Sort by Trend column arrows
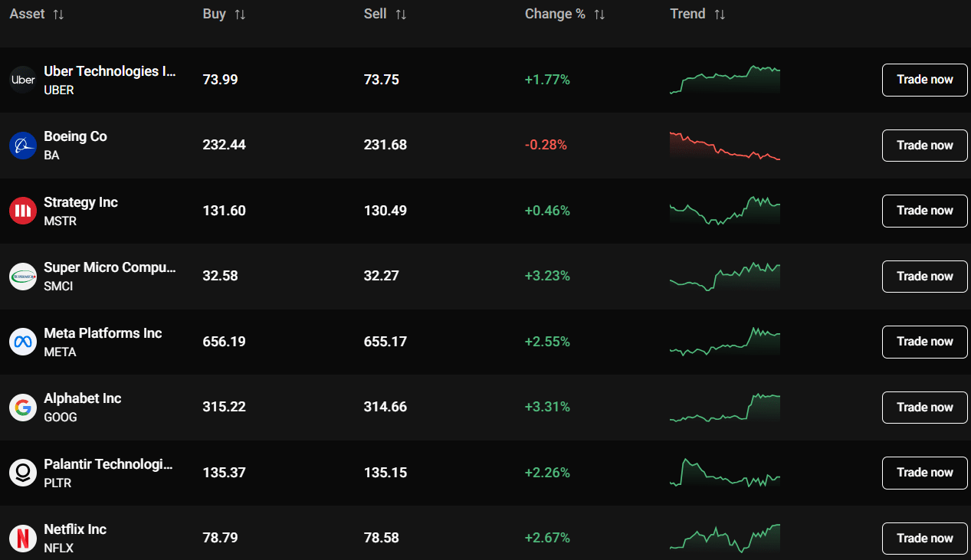Screen dimensions: 971x560 (x=719, y=15)
